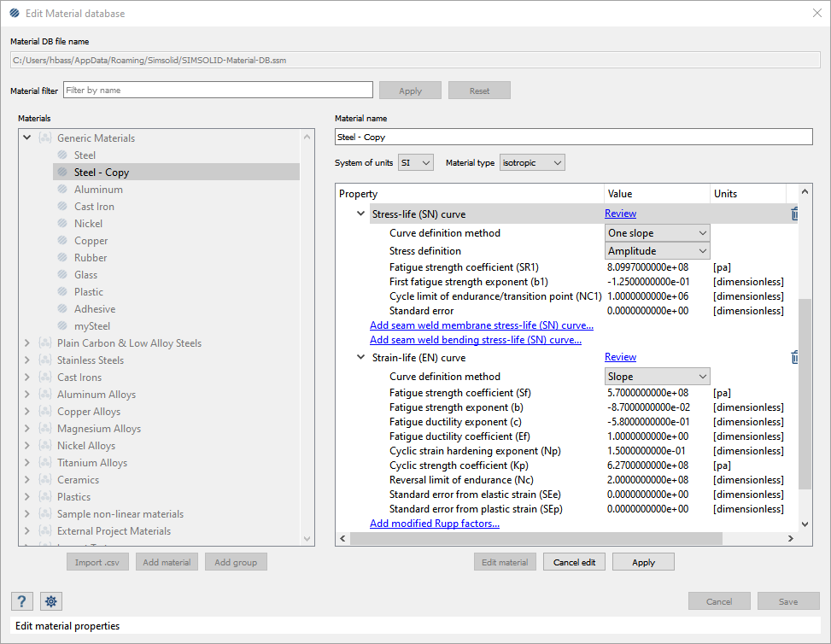Collapse the Strain-life (EN) curve section
Viewport: 831px width, 644px height.
click(361, 358)
